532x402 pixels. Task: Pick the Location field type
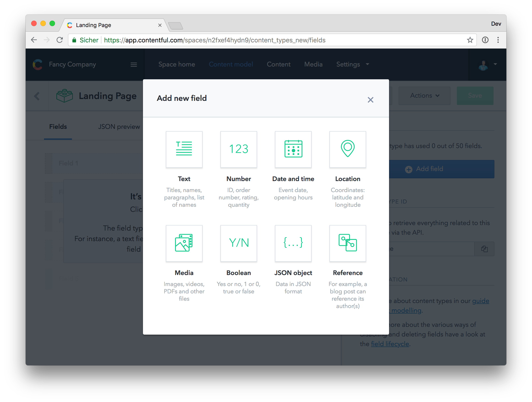click(x=348, y=149)
